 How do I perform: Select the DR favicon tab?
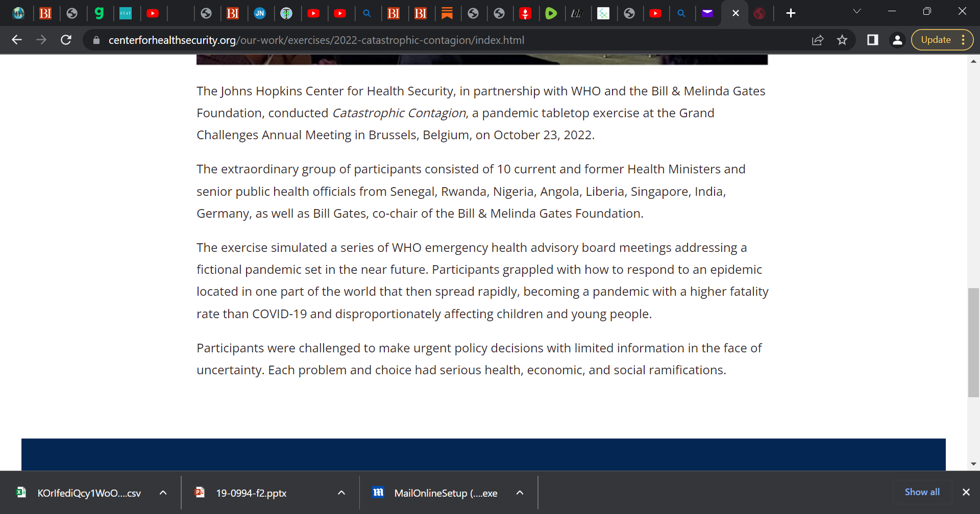point(577,13)
